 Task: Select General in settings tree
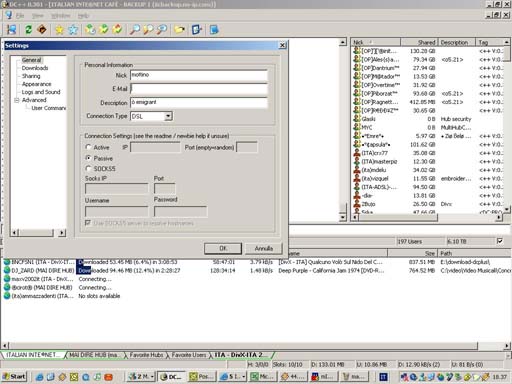32,60
